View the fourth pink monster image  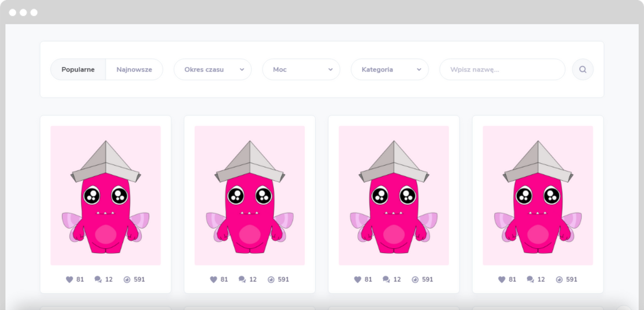coord(538,196)
